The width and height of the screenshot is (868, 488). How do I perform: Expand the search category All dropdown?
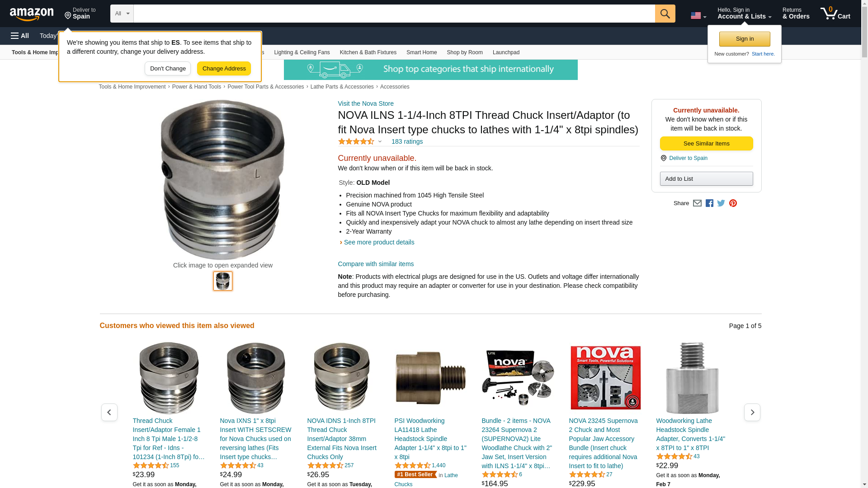(122, 14)
